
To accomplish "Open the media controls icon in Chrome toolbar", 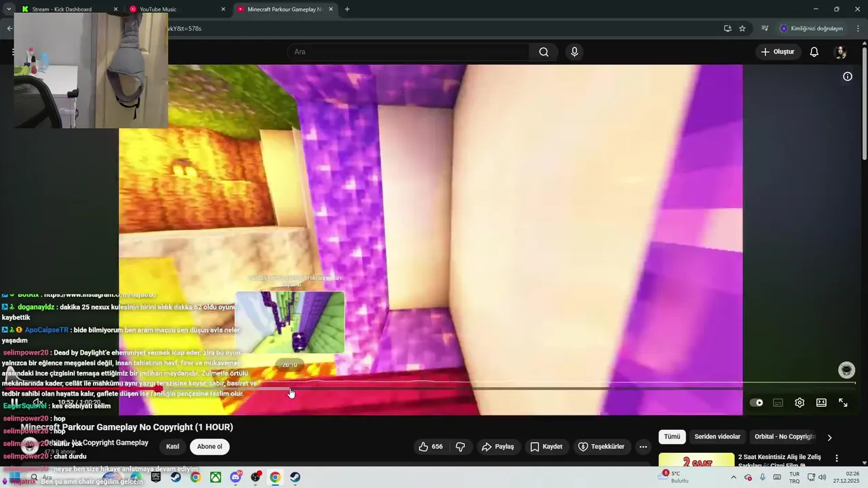I will pyautogui.click(x=765, y=28).
